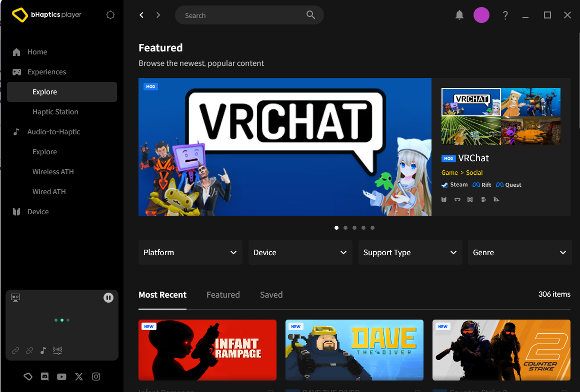Open notifications bell
The height and width of the screenshot is (392, 580).
pos(459,15)
